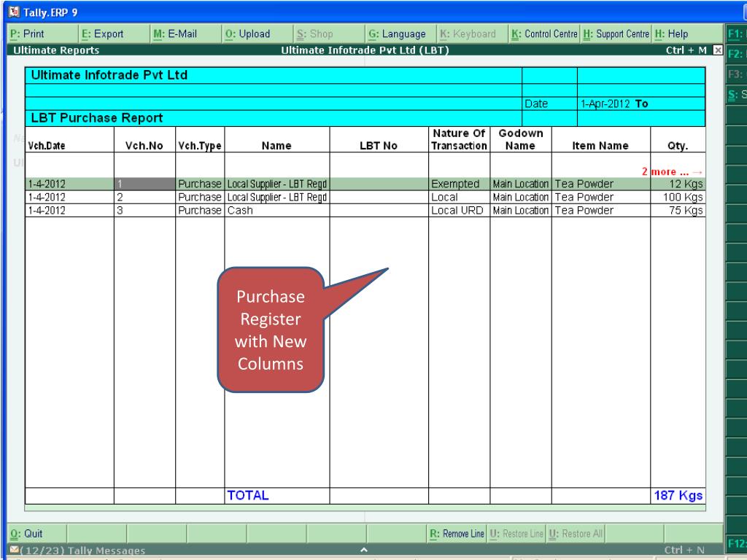747x560 pixels.
Task: Close the Ultimate Reports panel with X
Action: click(x=718, y=50)
